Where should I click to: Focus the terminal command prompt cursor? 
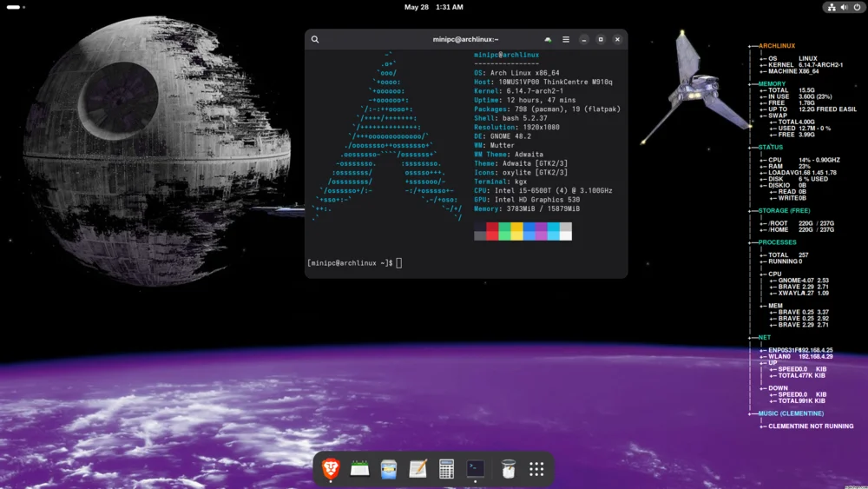coord(399,263)
